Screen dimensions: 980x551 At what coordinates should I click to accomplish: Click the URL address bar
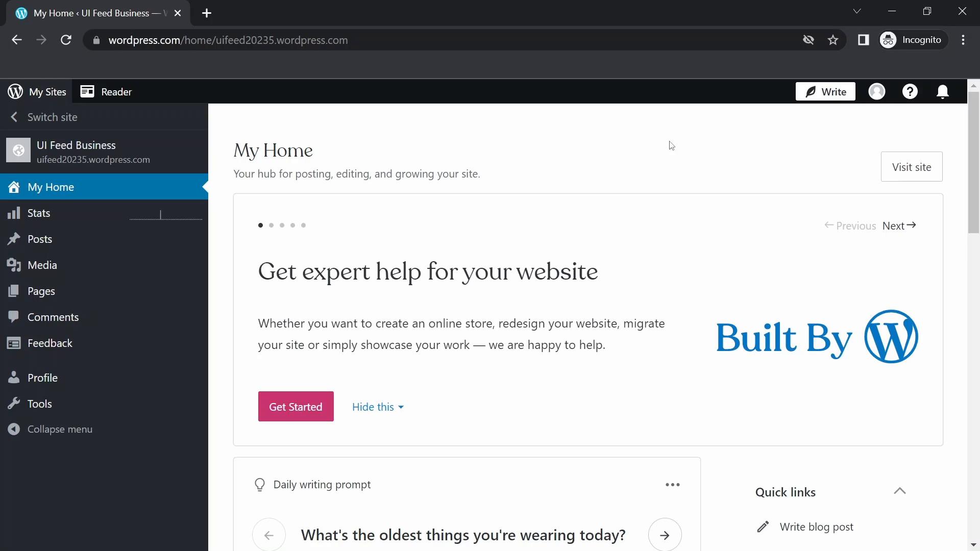(228, 40)
